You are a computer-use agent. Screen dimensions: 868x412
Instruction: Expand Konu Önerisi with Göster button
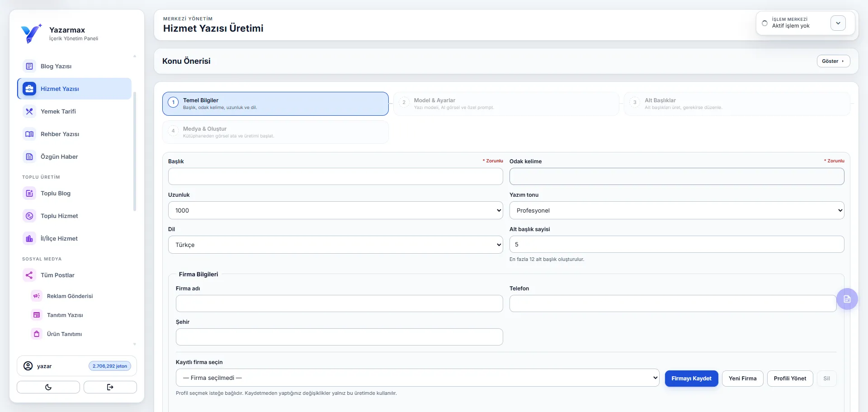pyautogui.click(x=833, y=61)
